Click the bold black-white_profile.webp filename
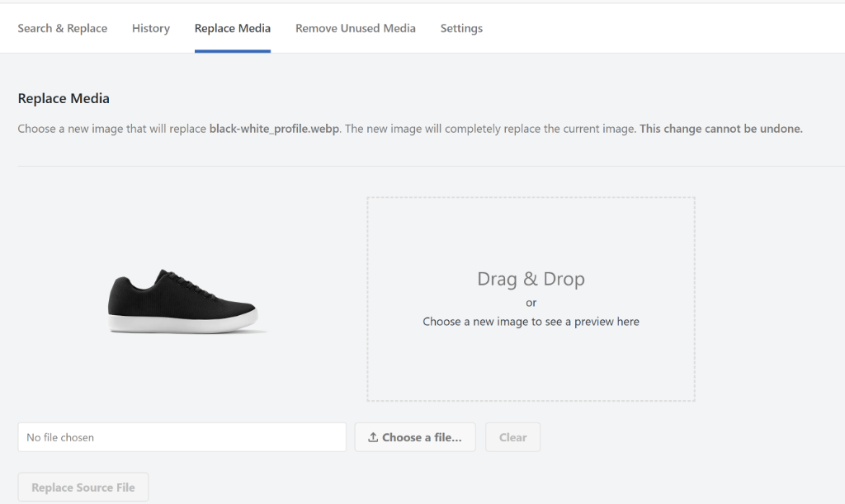845x504 pixels. point(274,129)
